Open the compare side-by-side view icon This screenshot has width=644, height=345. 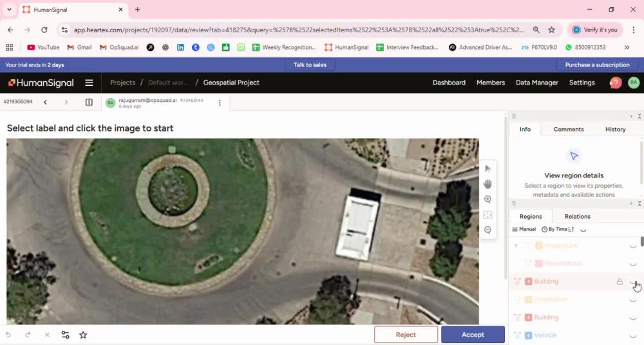click(89, 102)
